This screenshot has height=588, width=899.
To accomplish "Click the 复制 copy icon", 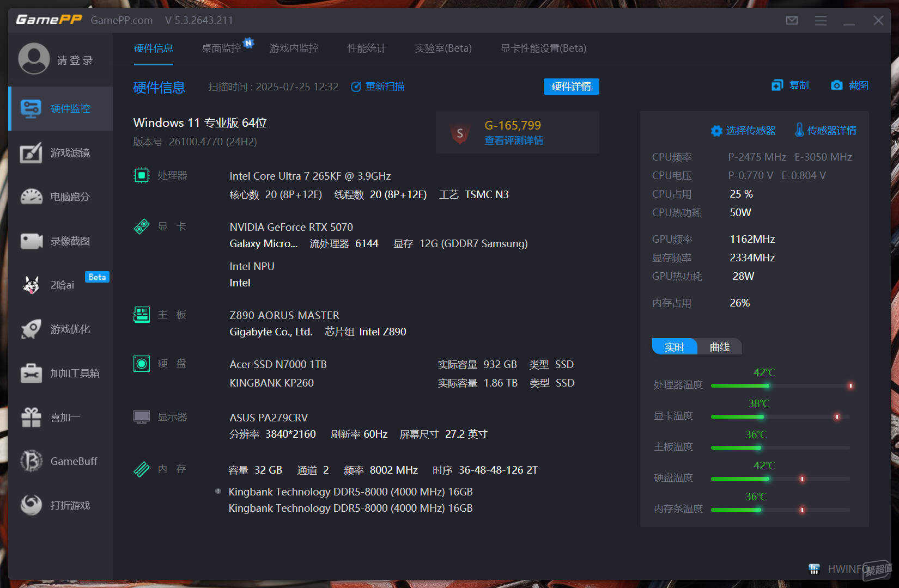I will pos(777,85).
